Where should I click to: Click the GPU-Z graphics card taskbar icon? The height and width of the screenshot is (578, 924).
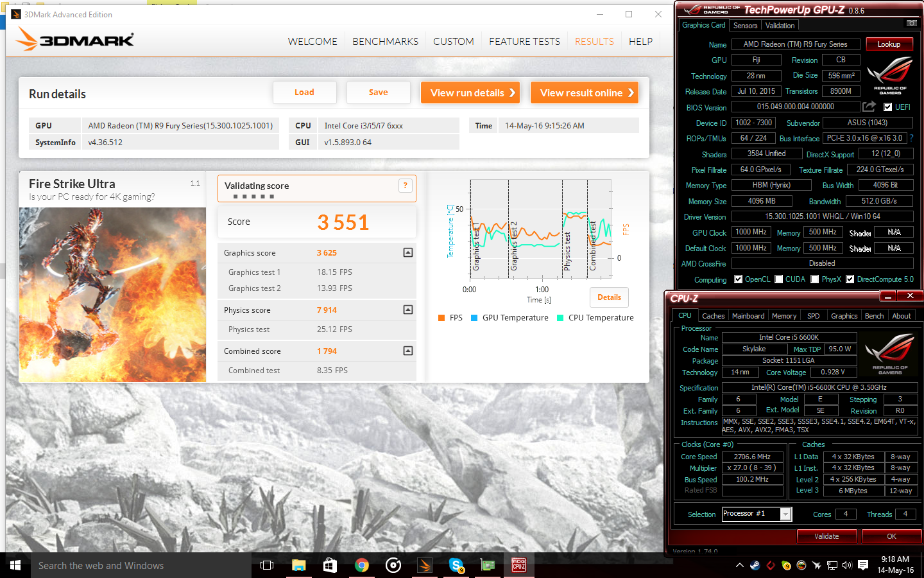click(x=488, y=565)
